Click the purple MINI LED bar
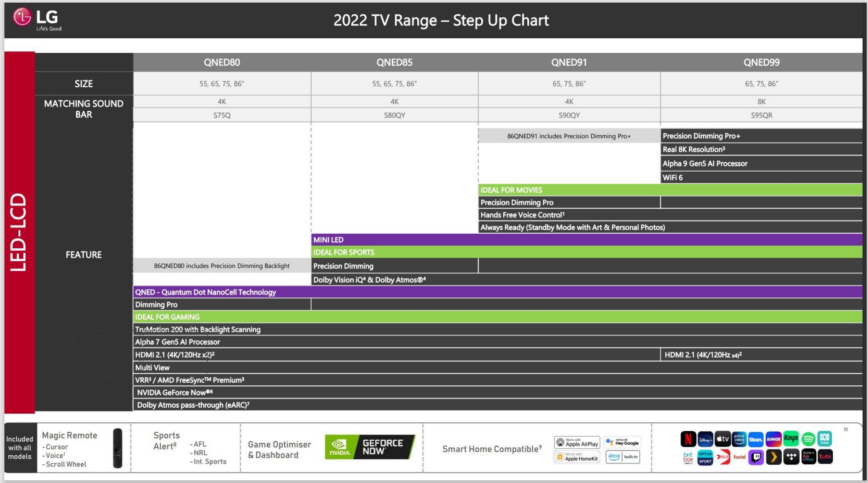868x483 pixels. coord(586,240)
